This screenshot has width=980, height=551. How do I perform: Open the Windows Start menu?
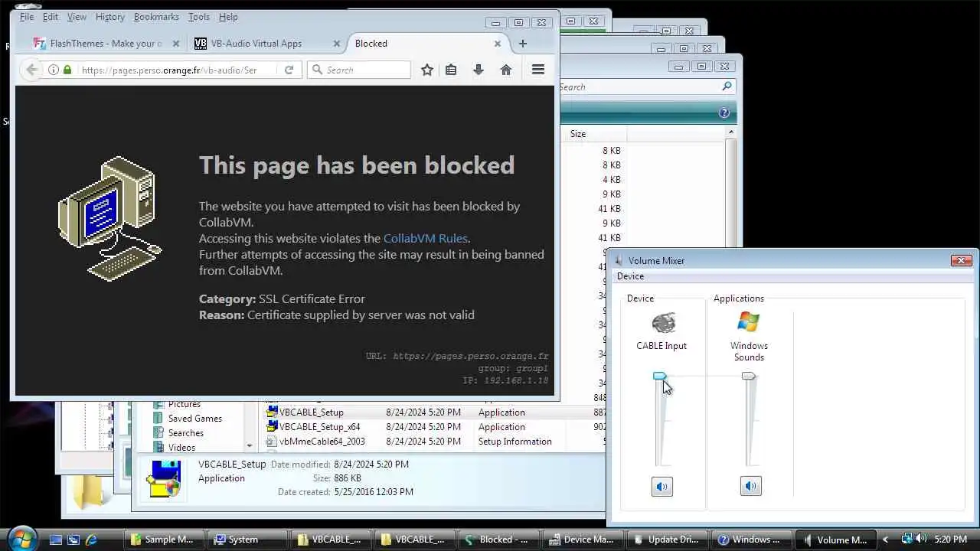point(21,539)
